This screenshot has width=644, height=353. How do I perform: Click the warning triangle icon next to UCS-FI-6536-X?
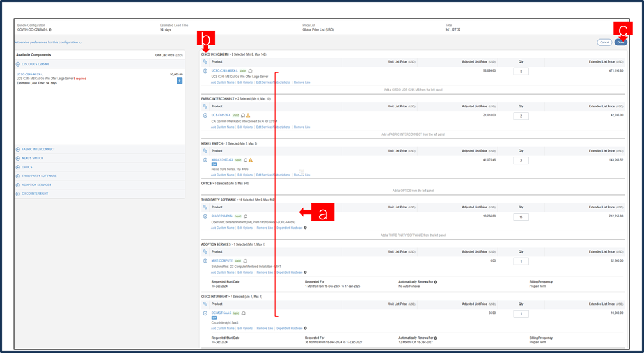pos(248,115)
